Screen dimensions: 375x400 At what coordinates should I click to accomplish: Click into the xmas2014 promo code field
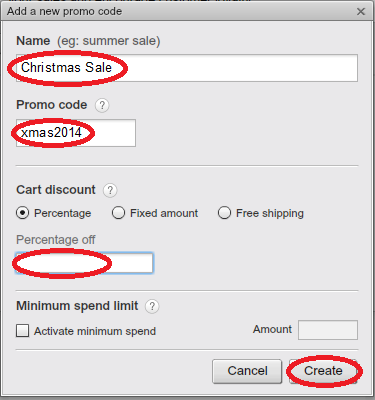coord(76,133)
